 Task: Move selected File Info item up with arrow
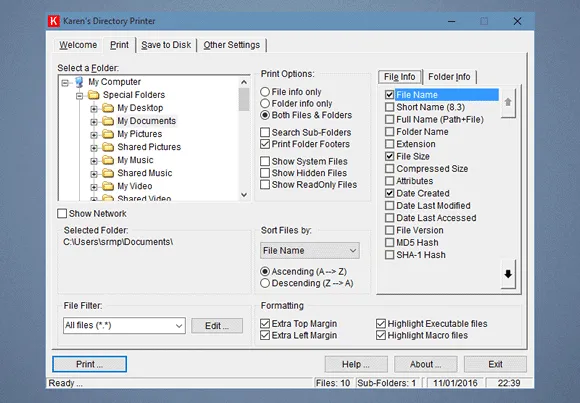pyautogui.click(x=508, y=103)
